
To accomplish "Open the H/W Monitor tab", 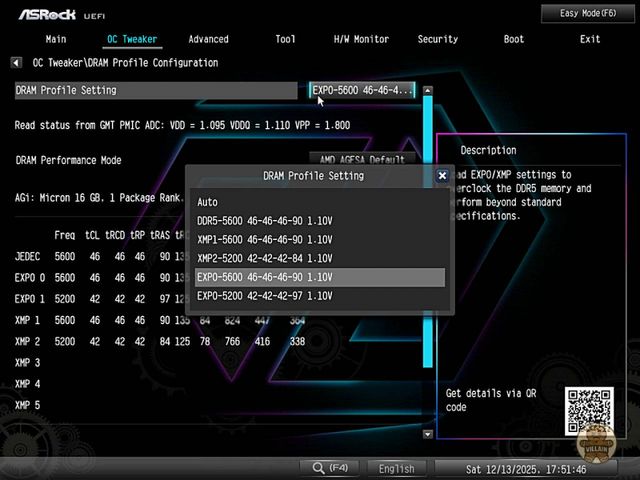I will coord(361,39).
